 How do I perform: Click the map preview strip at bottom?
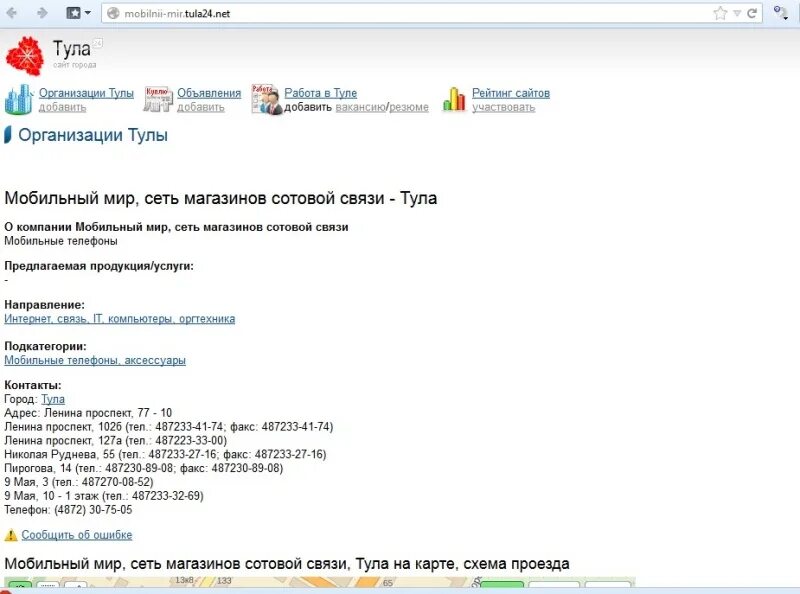point(319,582)
